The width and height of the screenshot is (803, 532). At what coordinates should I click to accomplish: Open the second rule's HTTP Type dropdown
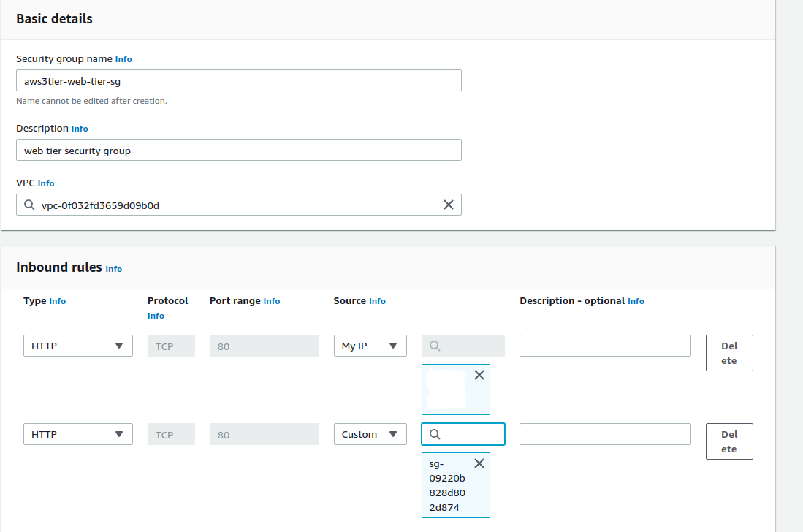pyautogui.click(x=77, y=433)
